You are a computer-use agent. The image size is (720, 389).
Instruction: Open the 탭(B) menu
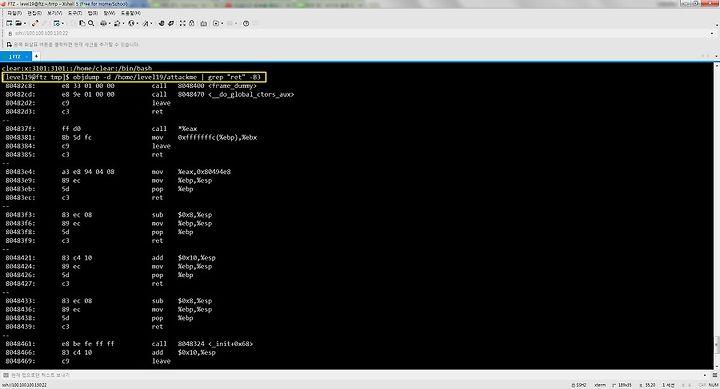[x=93, y=13]
